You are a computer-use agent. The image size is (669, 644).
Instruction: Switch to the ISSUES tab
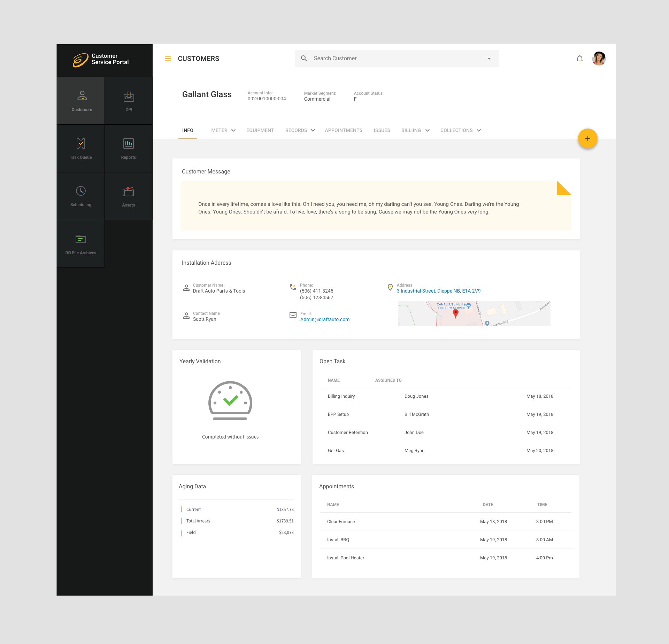click(382, 130)
